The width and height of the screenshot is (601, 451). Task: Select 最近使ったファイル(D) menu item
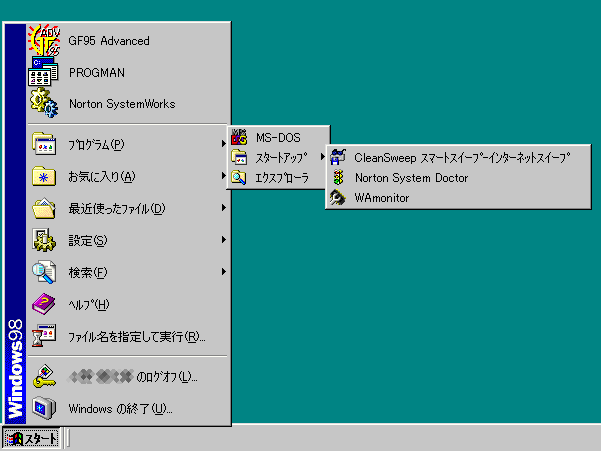(128, 208)
